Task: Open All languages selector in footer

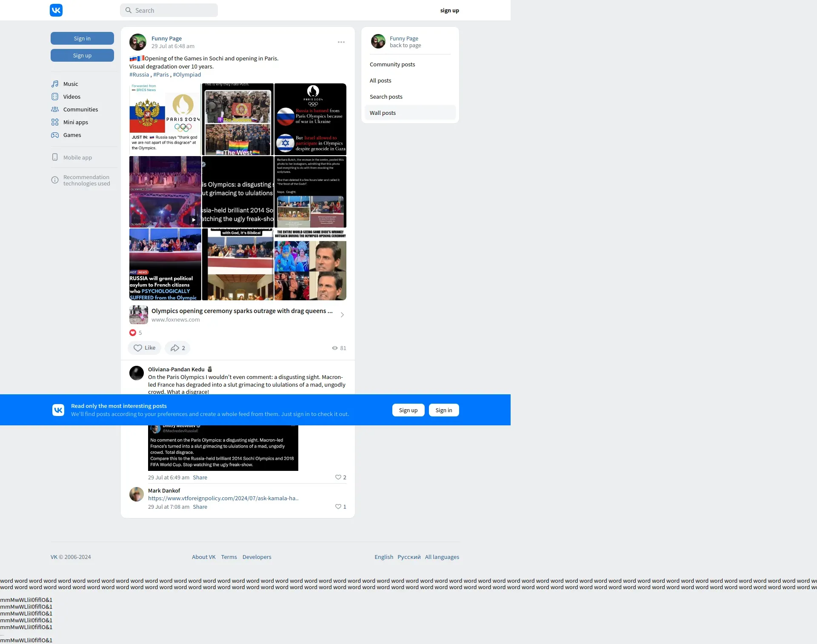Action: (442, 557)
